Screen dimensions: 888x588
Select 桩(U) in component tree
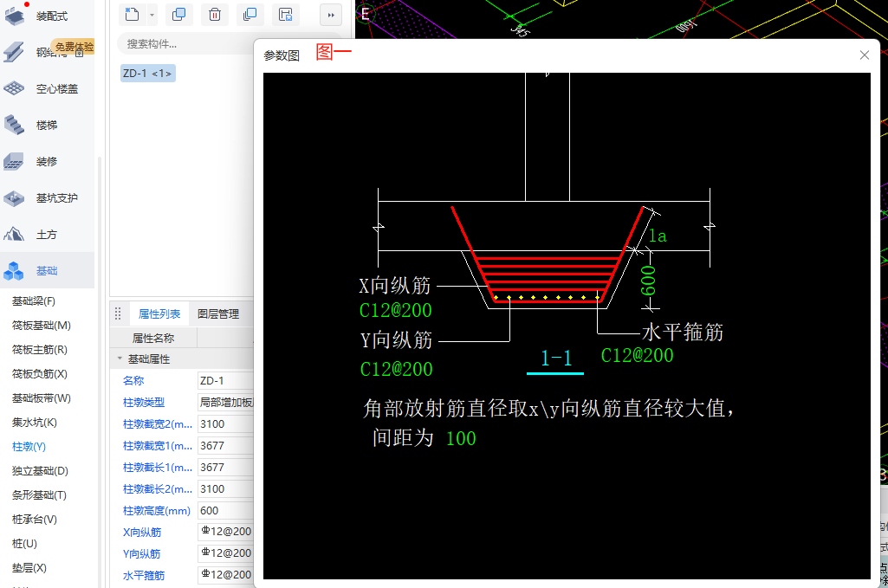coord(24,544)
